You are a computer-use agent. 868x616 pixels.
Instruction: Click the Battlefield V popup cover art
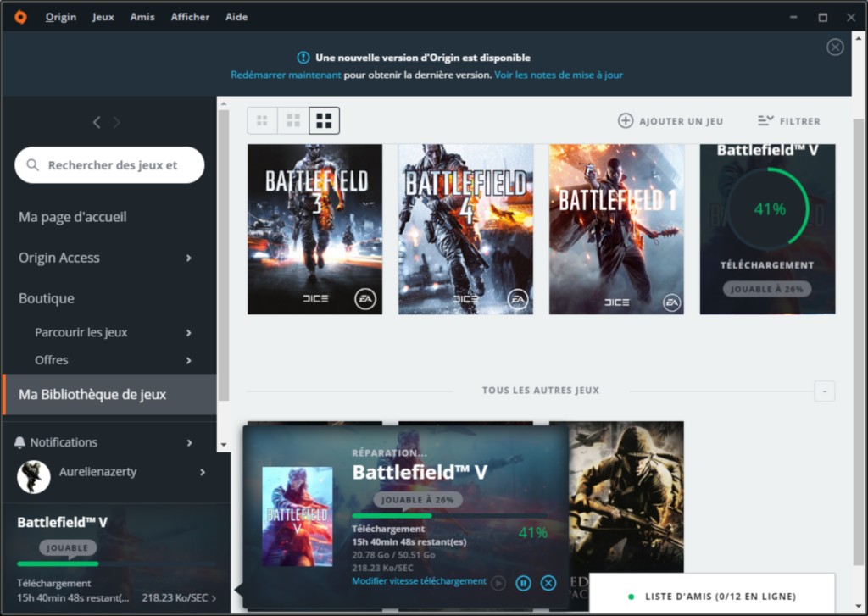point(298,516)
